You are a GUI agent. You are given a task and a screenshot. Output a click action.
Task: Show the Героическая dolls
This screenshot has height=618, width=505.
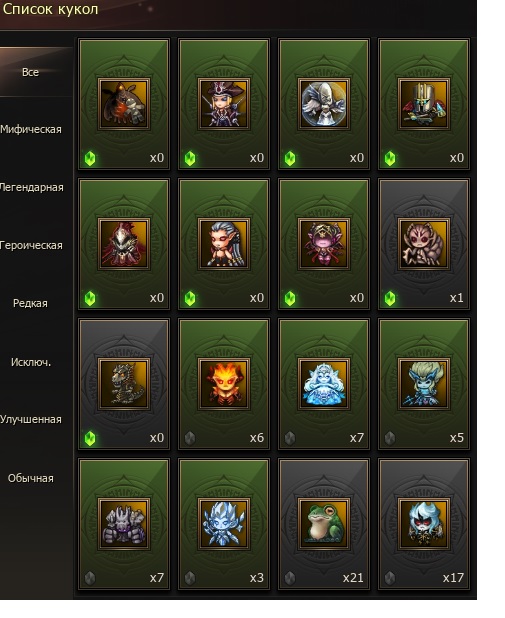[31, 245]
